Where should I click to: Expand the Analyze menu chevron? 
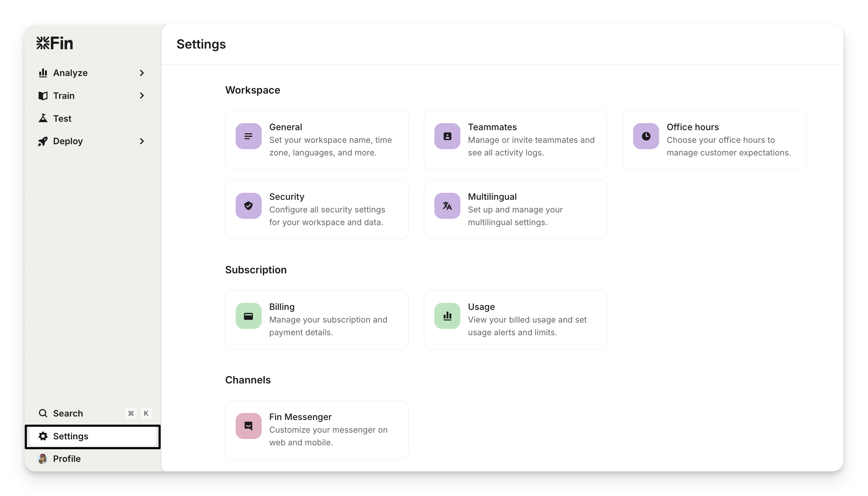click(x=142, y=73)
